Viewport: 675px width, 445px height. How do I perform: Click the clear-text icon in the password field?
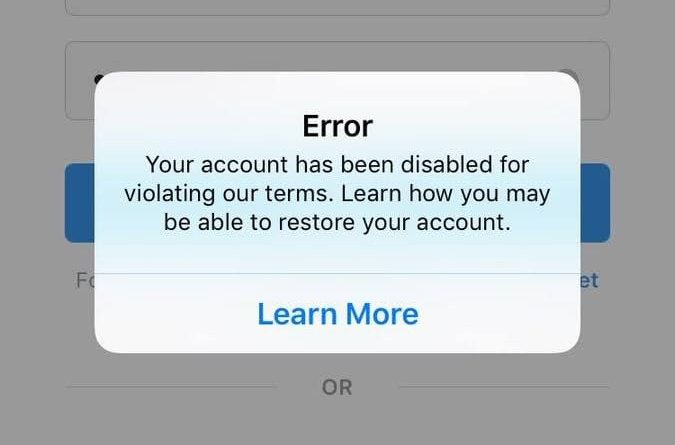(x=570, y=74)
